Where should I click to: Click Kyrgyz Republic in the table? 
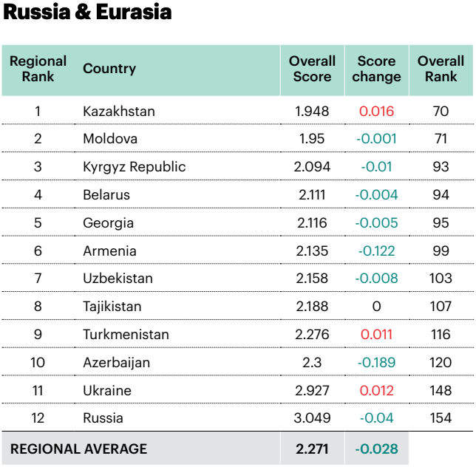pyautogui.click(x=135, y=167)
